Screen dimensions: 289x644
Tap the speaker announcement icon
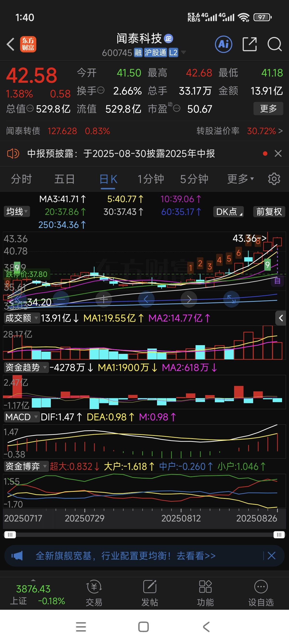pos(13,153)
